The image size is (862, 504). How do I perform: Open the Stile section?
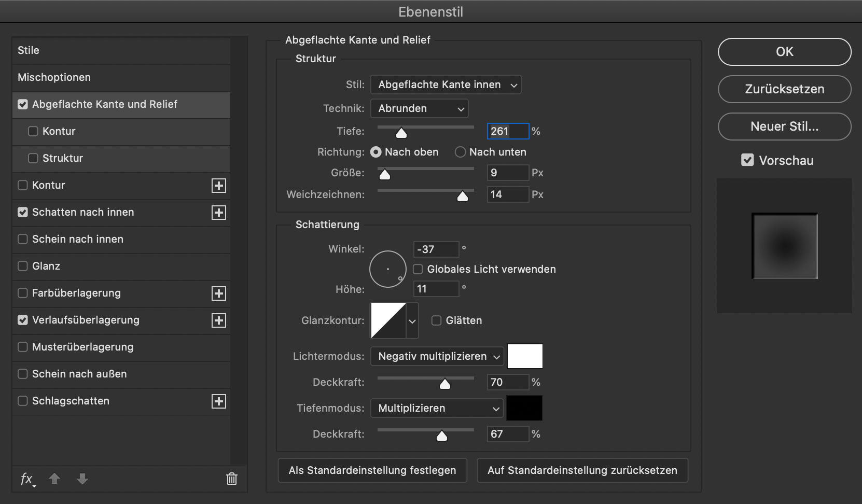tap(121, 50)
